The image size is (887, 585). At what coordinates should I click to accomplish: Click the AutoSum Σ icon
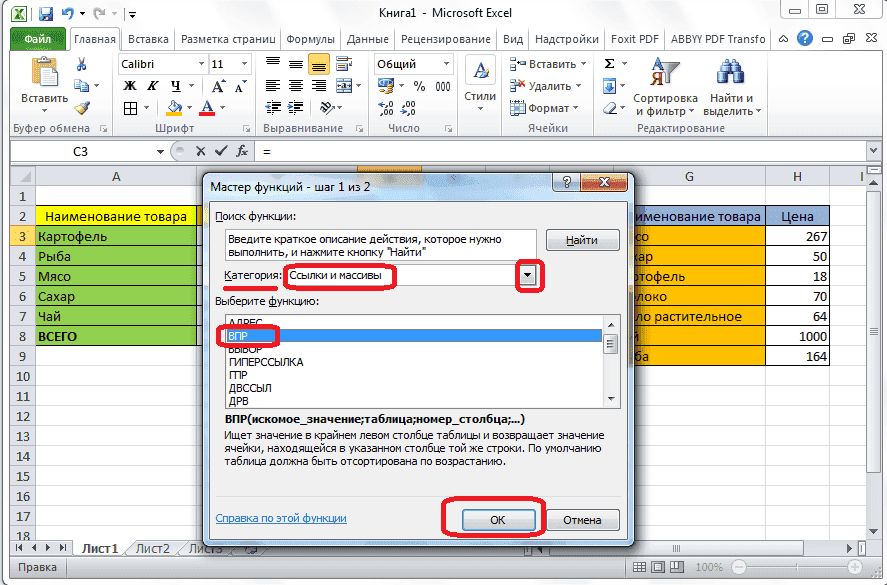[608, 63]
